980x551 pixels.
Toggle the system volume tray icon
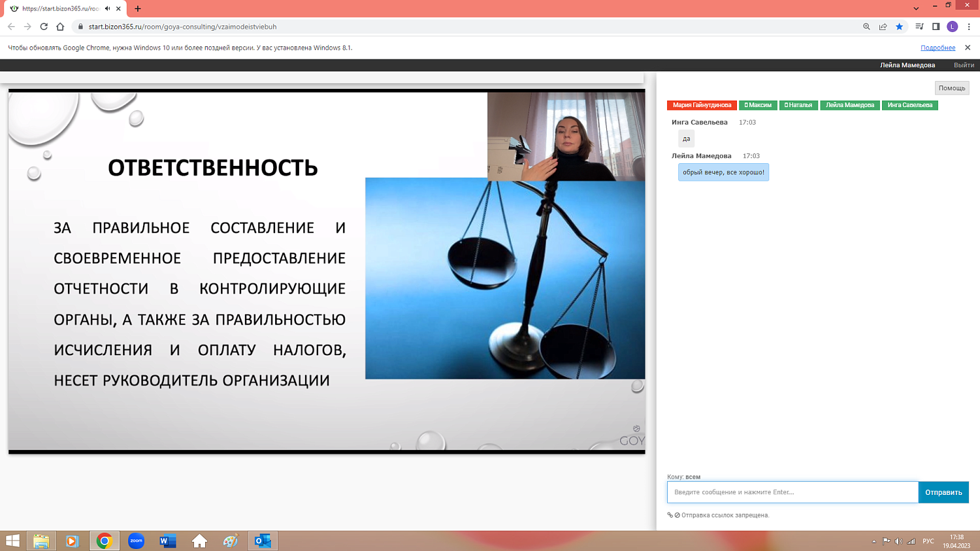(898, 541)
